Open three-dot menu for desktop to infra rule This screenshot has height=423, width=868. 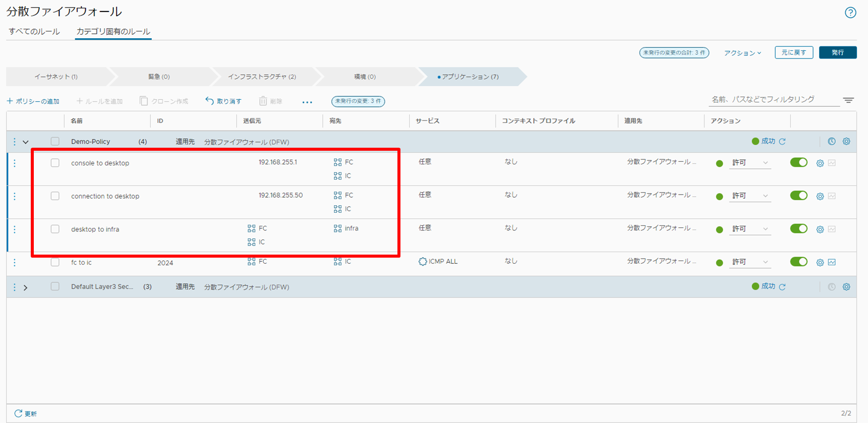click(x=15, y=229)
